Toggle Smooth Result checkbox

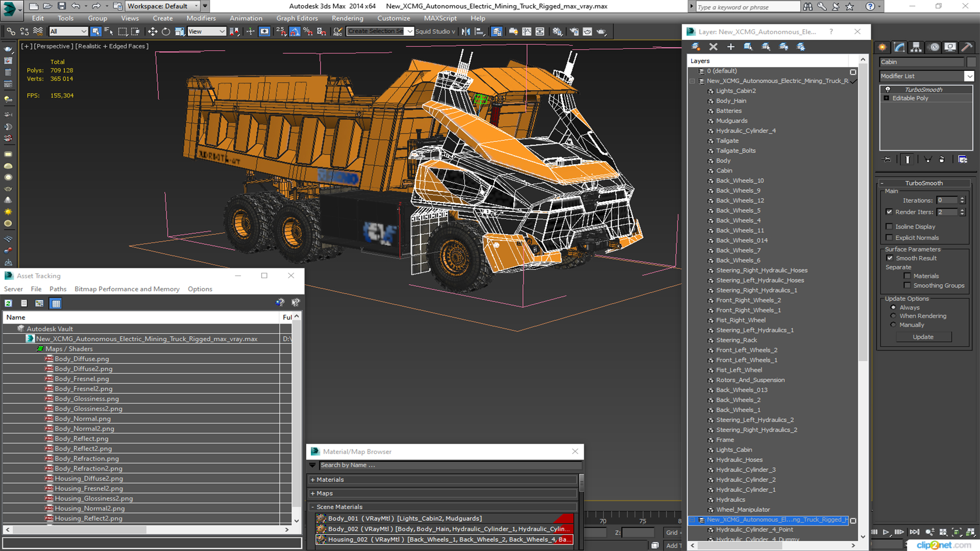890,258
